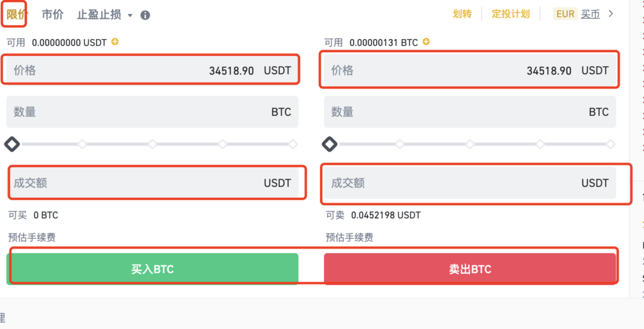Open the 划转 transfer link
644x329 pixels.
coord(462,14)
